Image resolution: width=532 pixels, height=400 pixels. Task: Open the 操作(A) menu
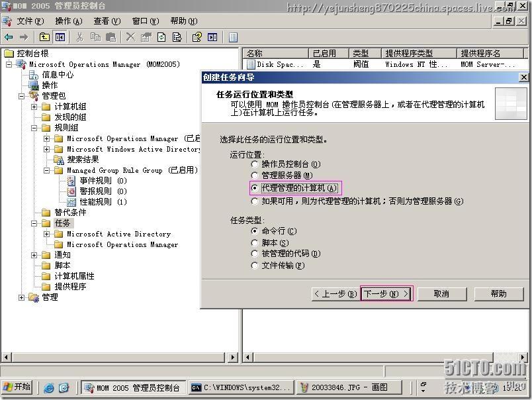coord(69,21)
